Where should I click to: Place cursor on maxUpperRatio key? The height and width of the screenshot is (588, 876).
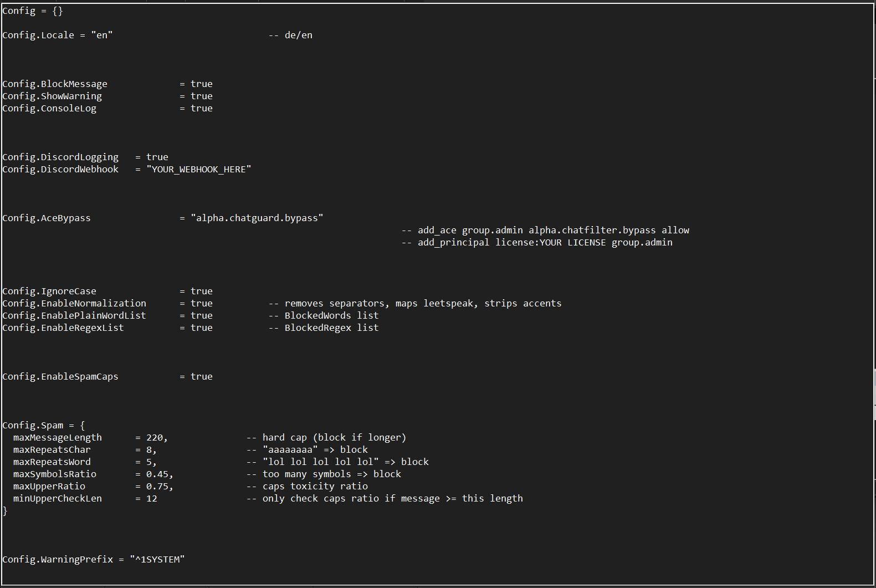pyautogui.click(x=49, y=486)
